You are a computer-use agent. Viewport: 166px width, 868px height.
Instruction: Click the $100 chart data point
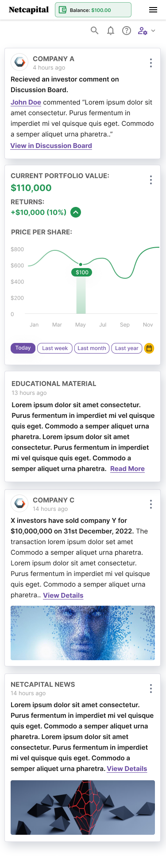[81, 265]
